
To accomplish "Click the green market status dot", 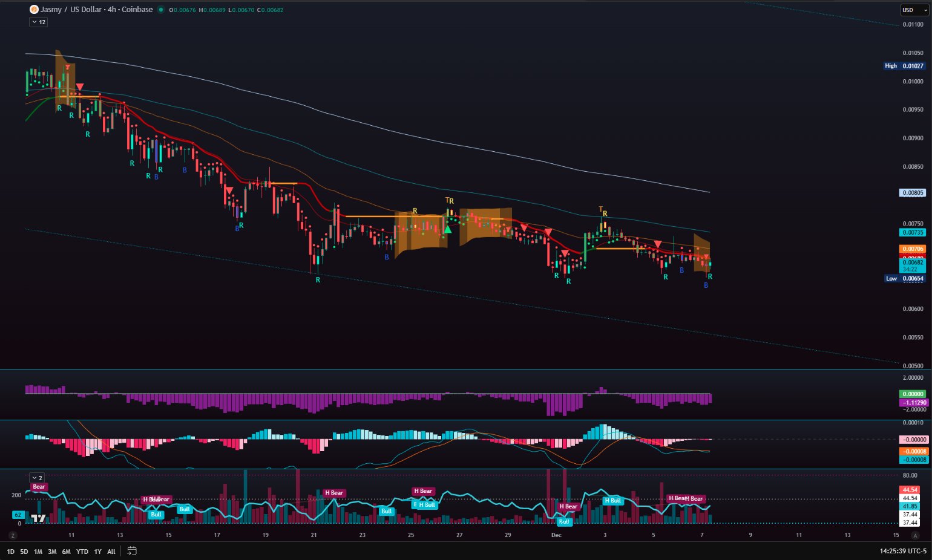I will pos(160,10).
